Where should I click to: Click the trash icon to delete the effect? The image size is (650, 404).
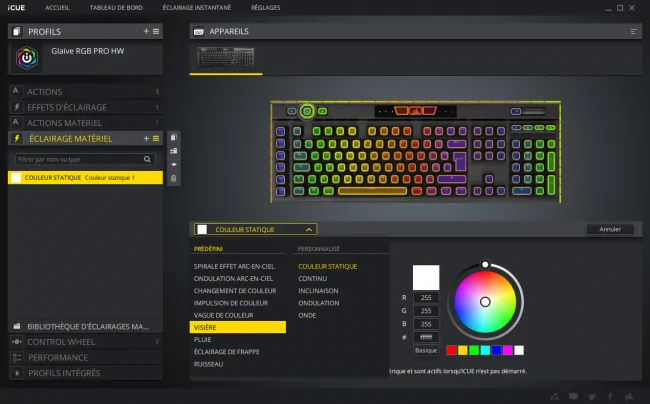(174, 179)
